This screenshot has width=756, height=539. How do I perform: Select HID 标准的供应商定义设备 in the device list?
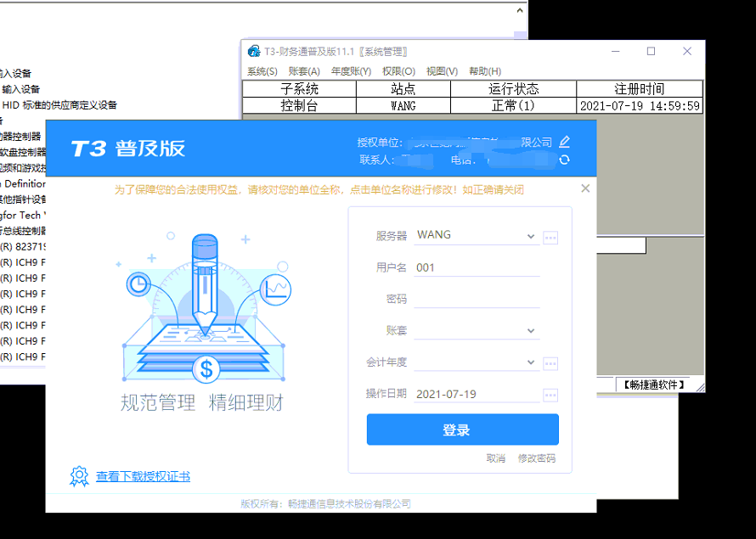(x=59, y=105)
